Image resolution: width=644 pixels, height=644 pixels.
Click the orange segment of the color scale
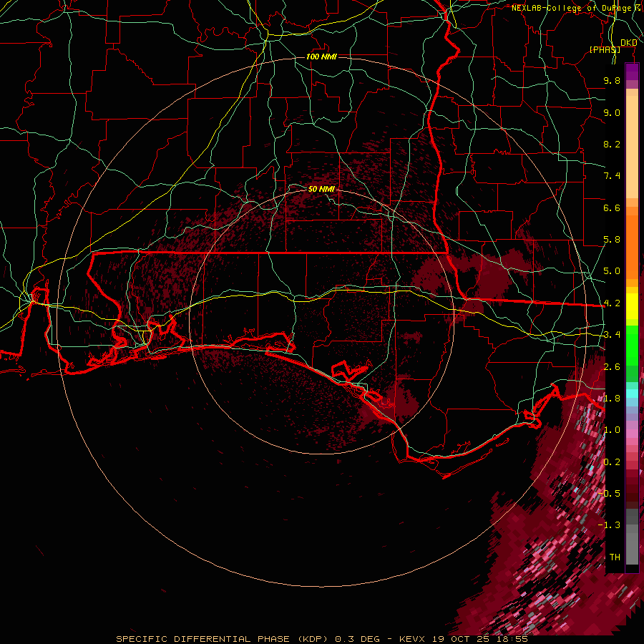coord(632,246)
